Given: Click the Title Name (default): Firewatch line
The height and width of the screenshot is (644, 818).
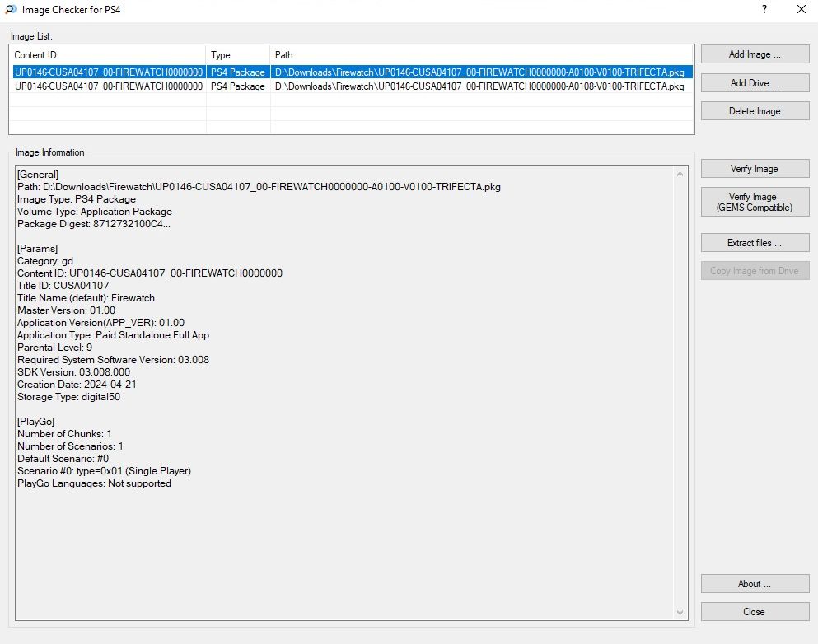Looking at the screenshot, I should [x=86, y=298].
